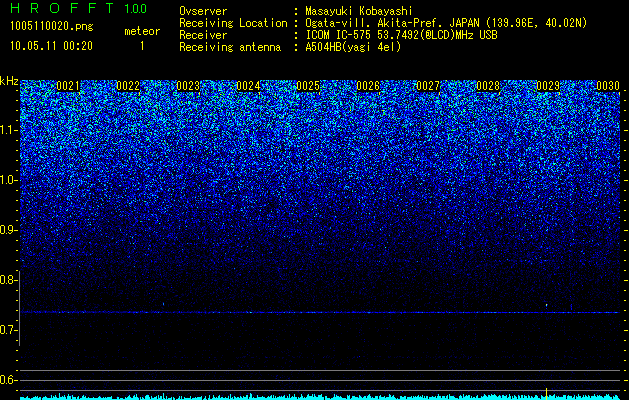Select the filename 1005110020.png
This screenshot has height=400, width=629.
(52, 26)
